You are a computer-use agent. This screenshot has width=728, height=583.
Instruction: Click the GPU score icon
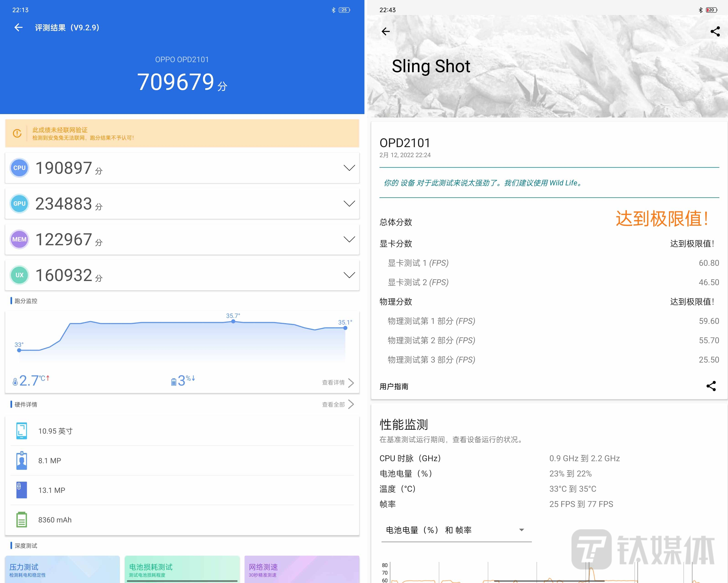click(19, 204)
